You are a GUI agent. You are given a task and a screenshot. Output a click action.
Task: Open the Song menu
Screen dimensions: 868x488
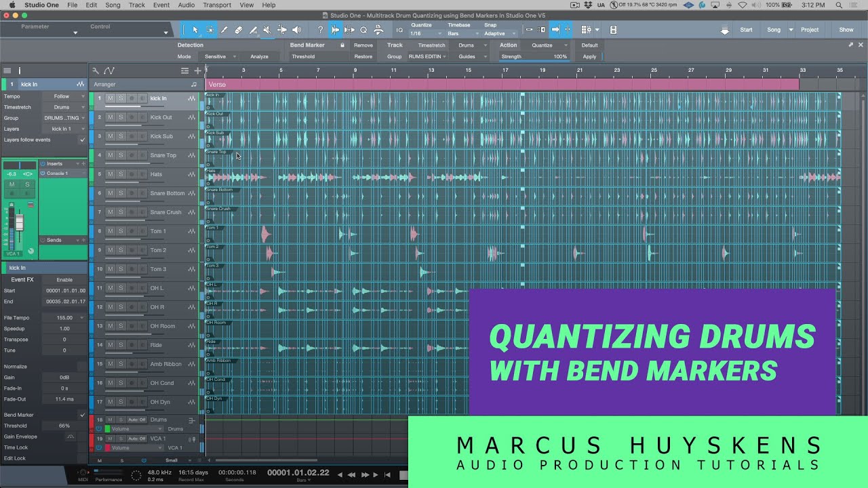113,5
